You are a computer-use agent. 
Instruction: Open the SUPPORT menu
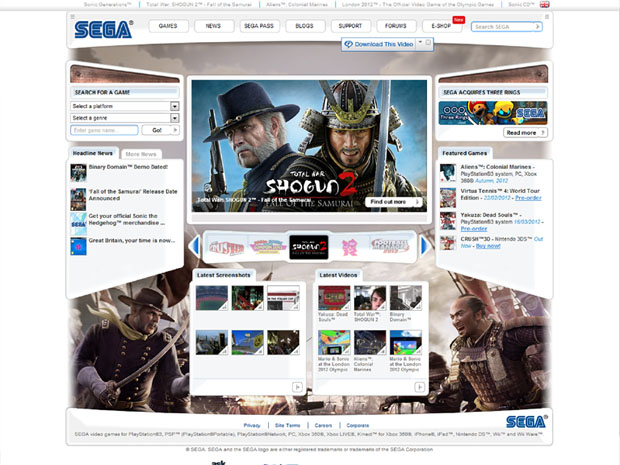click(x=350, y=26)
